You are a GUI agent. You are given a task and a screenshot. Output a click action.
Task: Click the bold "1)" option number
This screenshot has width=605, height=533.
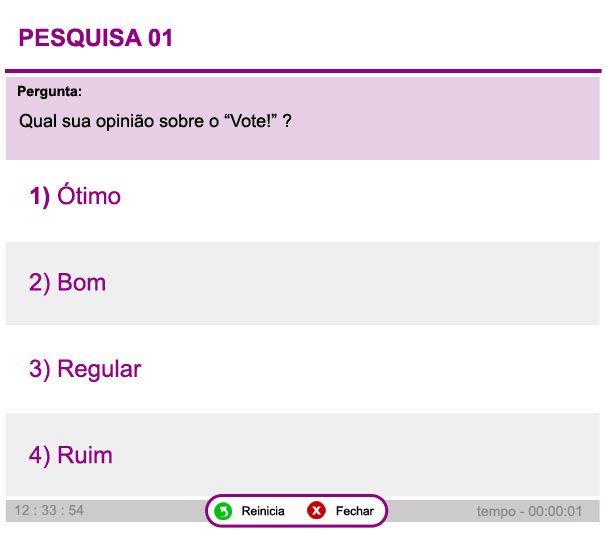click(x=40, y=196)
